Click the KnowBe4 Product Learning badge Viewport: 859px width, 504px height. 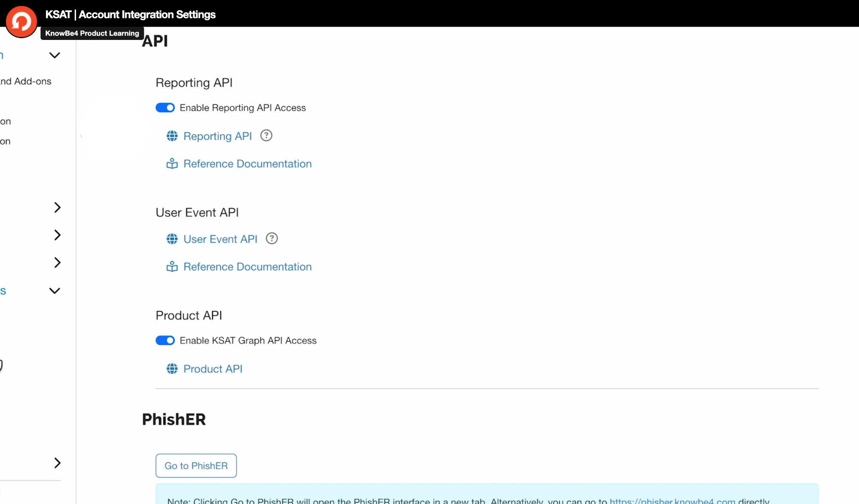pos(91,33)
